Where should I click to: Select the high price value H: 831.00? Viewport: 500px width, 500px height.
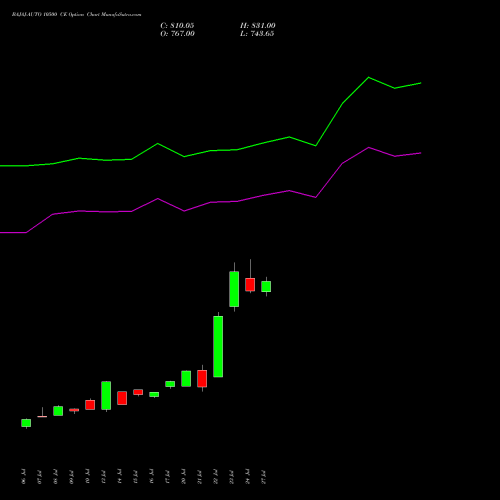pyautogui.click(x=258, y=26)
